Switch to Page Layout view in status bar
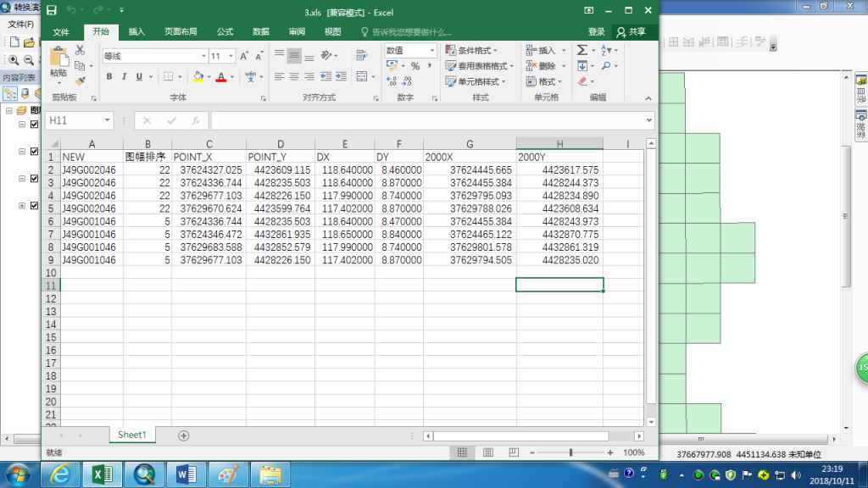Screen dimensions: 868x488 487,452
